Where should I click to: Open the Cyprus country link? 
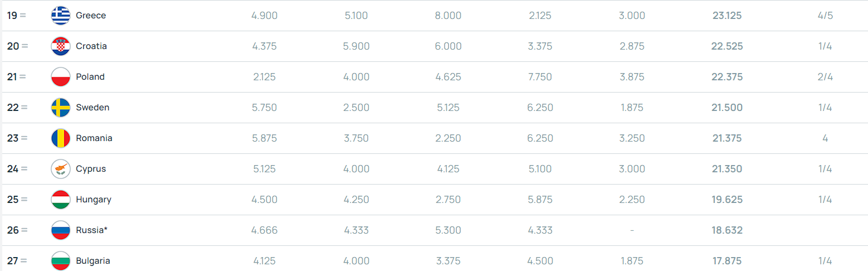(x=91, y=169)
